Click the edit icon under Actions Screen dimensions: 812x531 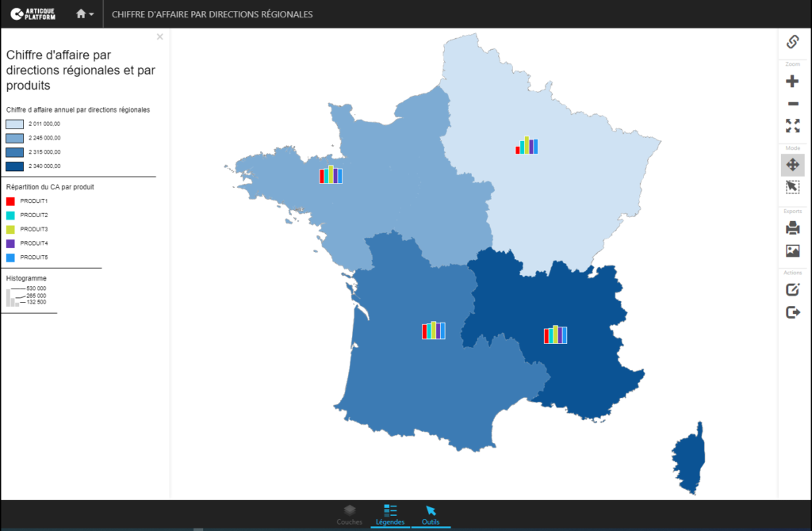pyautogui.click(x=792, y=289)
